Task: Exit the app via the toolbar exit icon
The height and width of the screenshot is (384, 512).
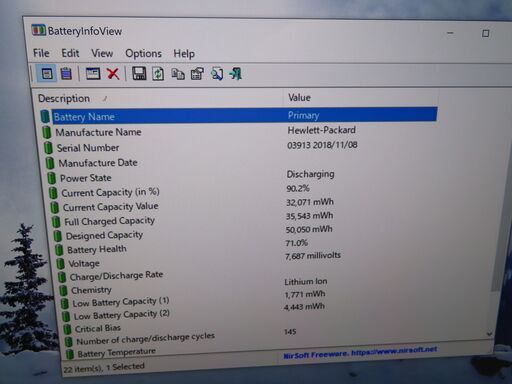Action: 236,74
